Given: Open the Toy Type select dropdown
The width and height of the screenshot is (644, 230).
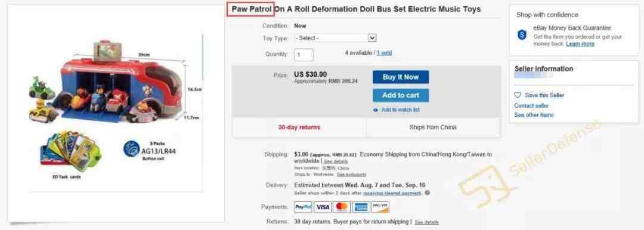Looking at the screenshot, I should (335, 38).
